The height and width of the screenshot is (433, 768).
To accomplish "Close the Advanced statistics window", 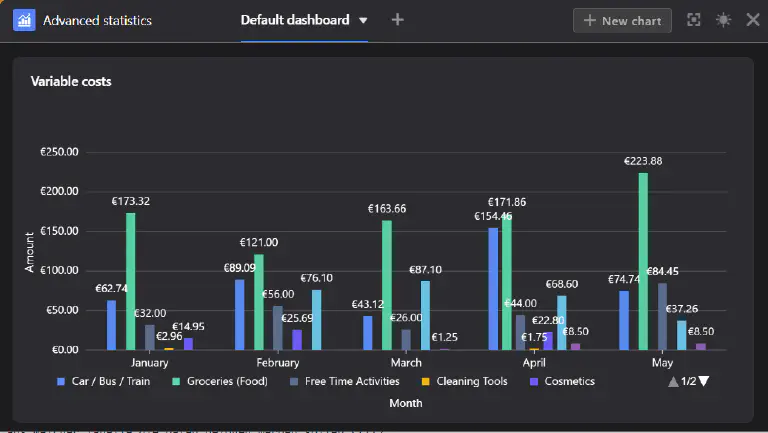I will [752, 20].
